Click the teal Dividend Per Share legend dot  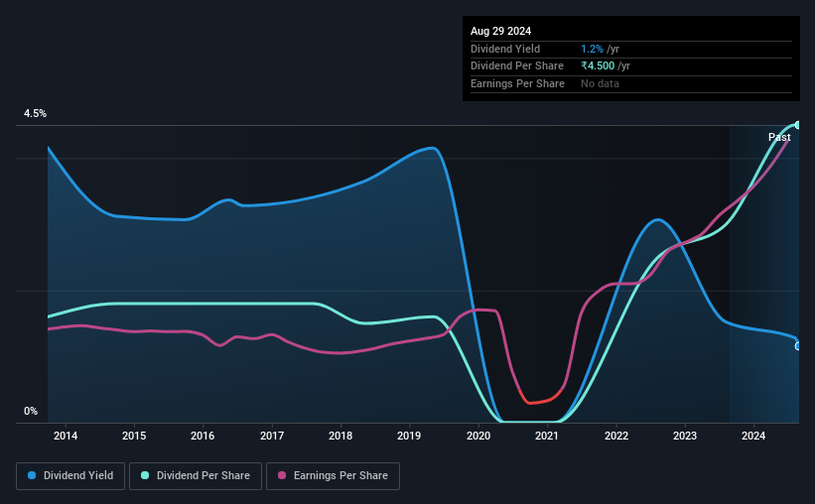pyautogui.click(x=145, y=475)
